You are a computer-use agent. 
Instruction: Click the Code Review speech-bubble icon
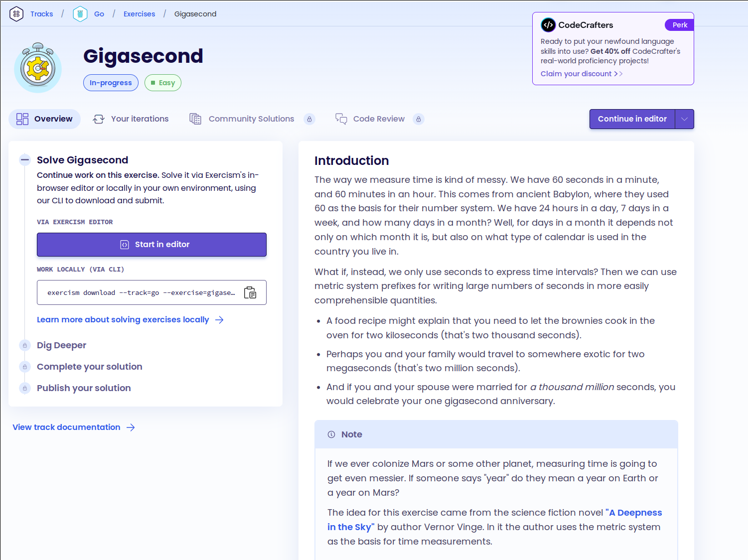click(341, 119)
